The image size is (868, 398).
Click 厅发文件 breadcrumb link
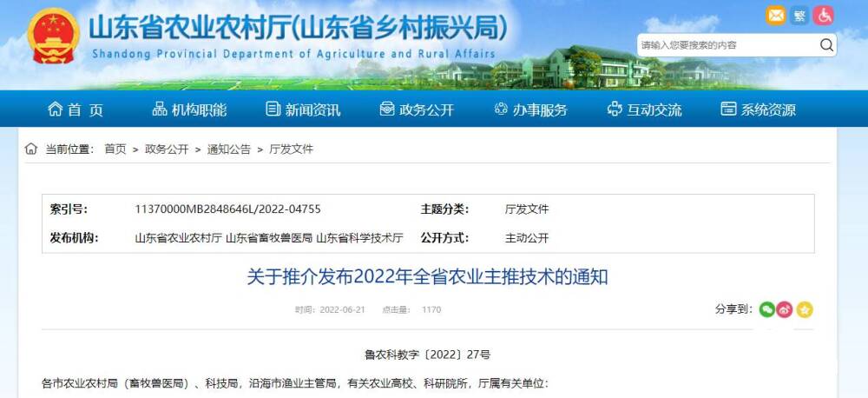pyautogui.click(x=291, y=149)
